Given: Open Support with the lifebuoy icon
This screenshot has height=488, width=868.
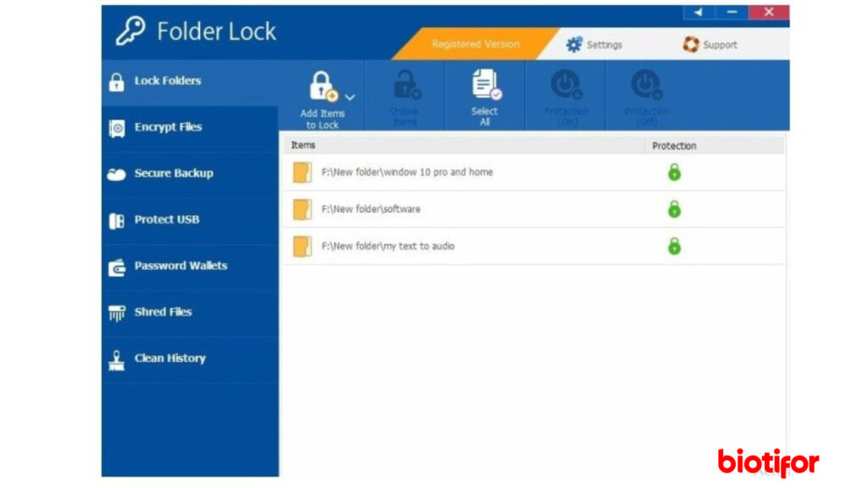Looking at the screenshot, I should pos(690,44).
